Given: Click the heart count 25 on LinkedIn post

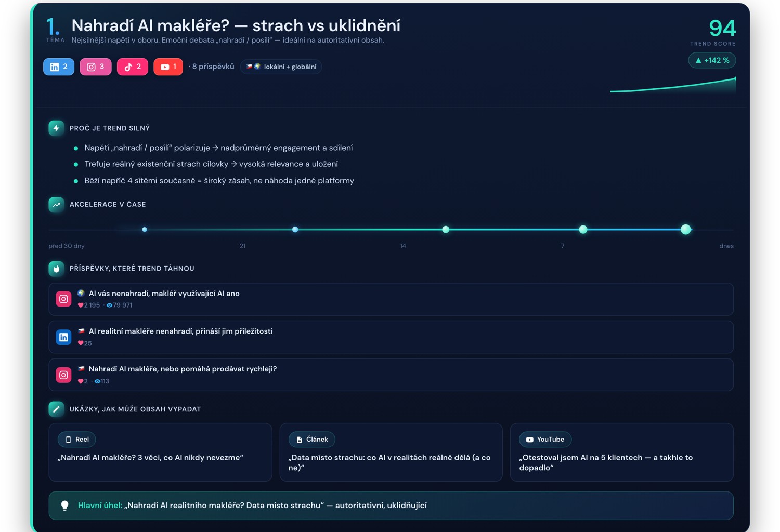Looking at the screenshot, I should pos(85,343).
